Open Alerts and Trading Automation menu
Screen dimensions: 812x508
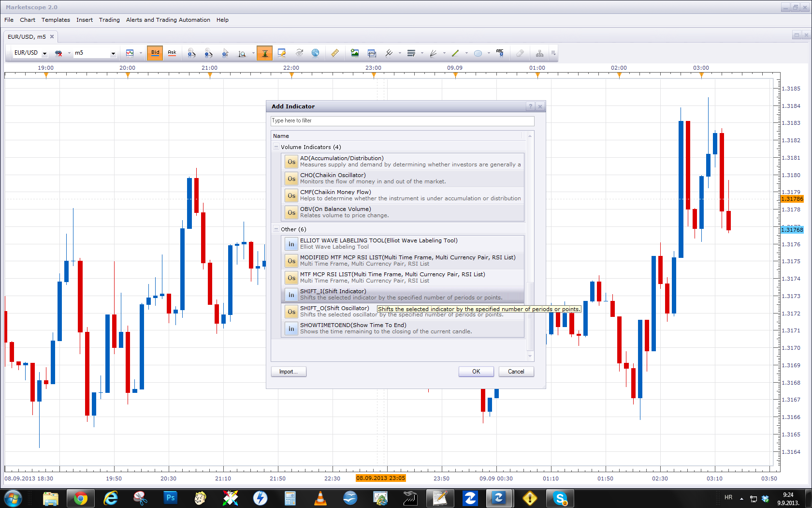168,20
